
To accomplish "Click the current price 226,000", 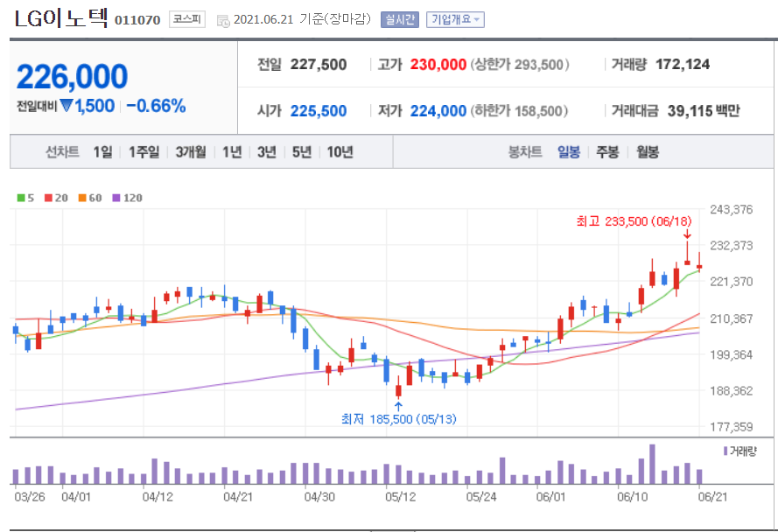I will tap(72, 77).
